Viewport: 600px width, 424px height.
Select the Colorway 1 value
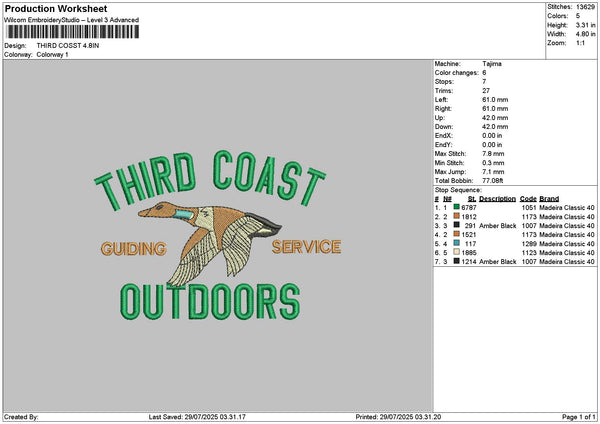coord(52,55)
